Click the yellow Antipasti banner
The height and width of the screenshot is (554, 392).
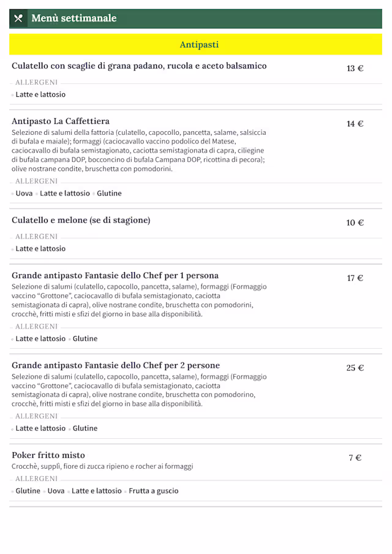(x=196, y=44)
